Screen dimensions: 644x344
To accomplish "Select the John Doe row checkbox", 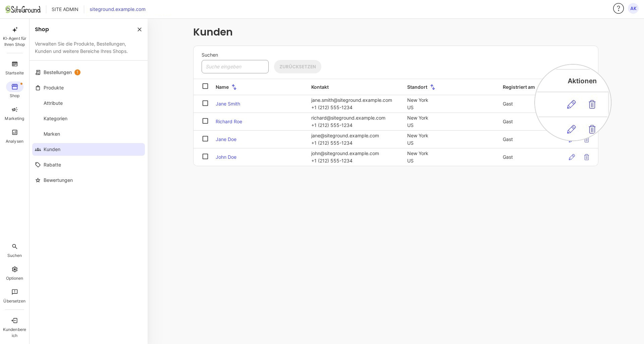I will (205, 156).
